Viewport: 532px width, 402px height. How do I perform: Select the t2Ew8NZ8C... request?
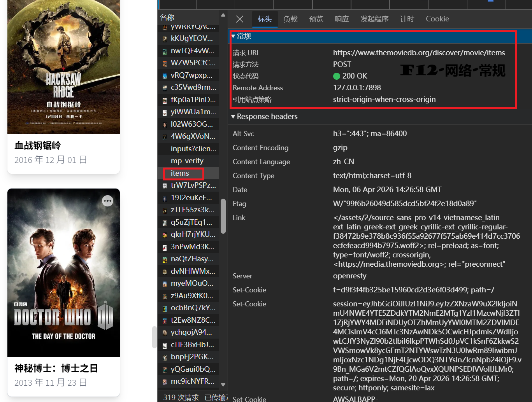(188, 320)
